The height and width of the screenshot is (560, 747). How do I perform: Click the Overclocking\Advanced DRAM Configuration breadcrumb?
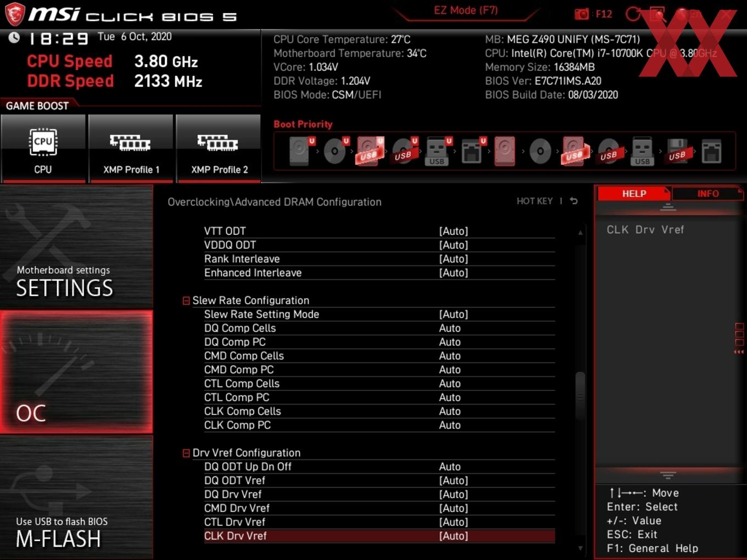coord(275,202)
